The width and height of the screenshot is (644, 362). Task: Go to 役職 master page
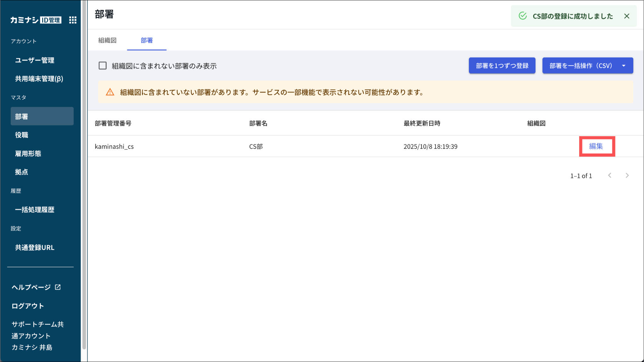tap(22, 135)
